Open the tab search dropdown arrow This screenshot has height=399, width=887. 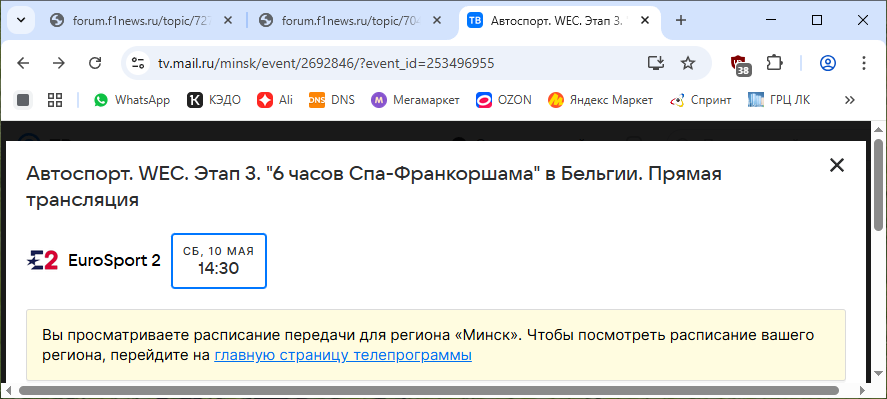pos(21,20)
